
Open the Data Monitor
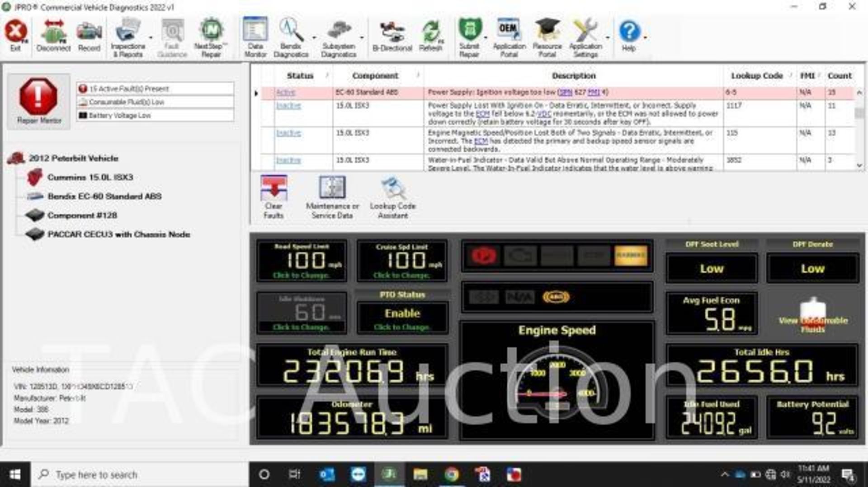coord(255,38)
